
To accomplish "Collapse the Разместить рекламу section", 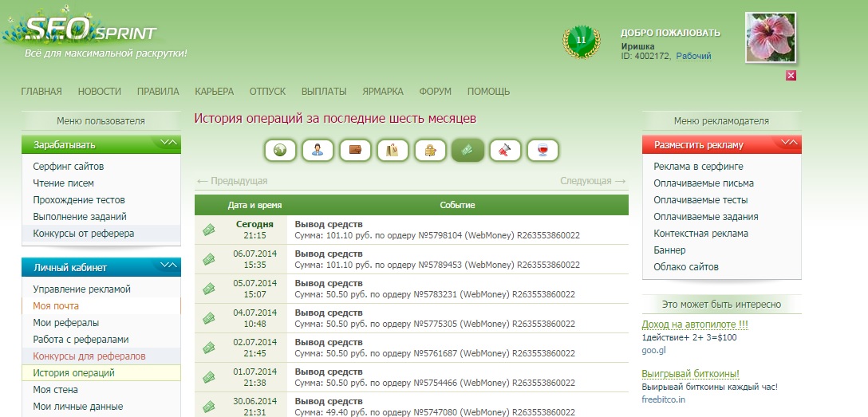I will (x=789, y=143).
